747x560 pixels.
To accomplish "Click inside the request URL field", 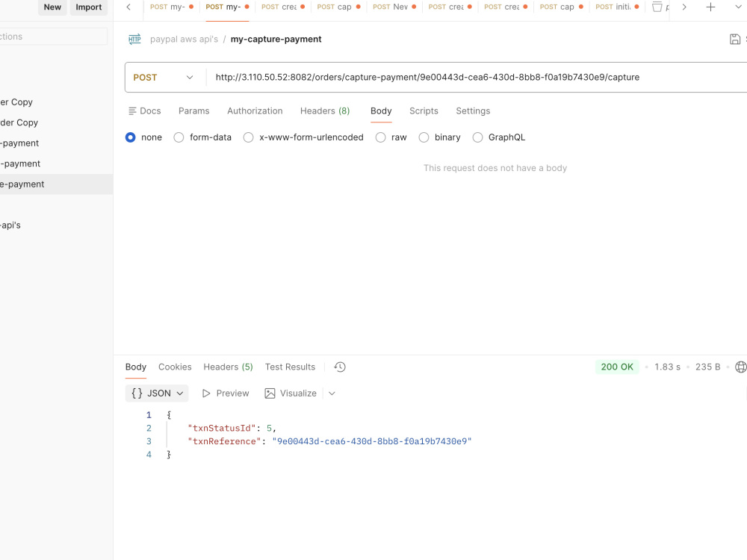I will [477, 78].
